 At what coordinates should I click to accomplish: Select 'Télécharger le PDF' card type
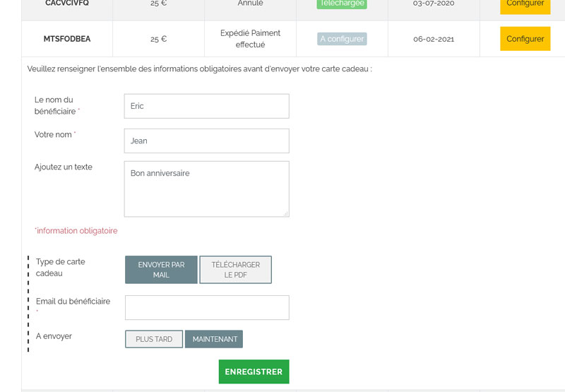pyautogui.click(x=235, y=270)
